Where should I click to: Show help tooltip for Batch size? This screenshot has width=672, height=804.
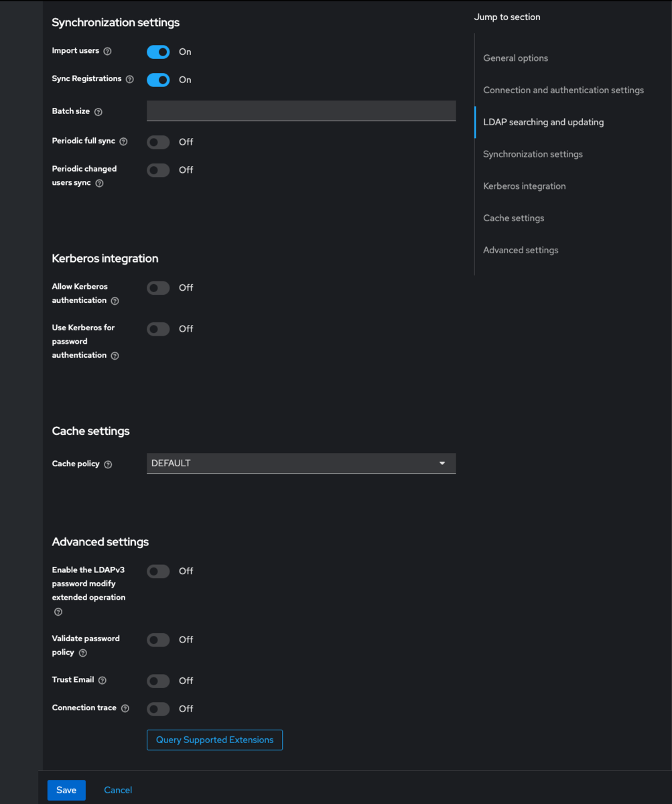pos(98,112)
